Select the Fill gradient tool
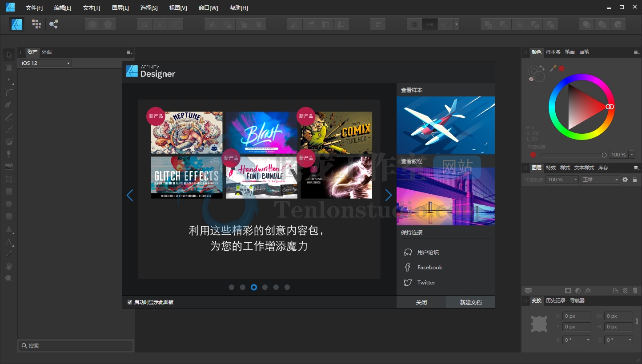 [9, 142]
